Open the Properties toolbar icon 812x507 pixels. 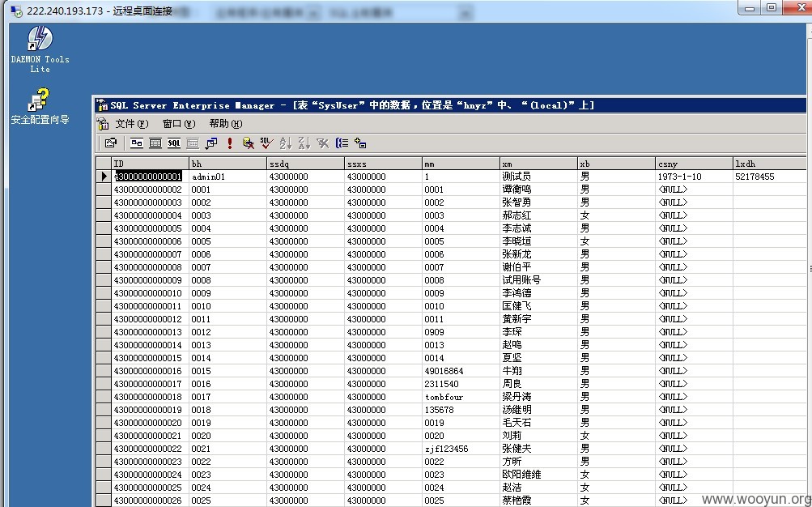111,143
